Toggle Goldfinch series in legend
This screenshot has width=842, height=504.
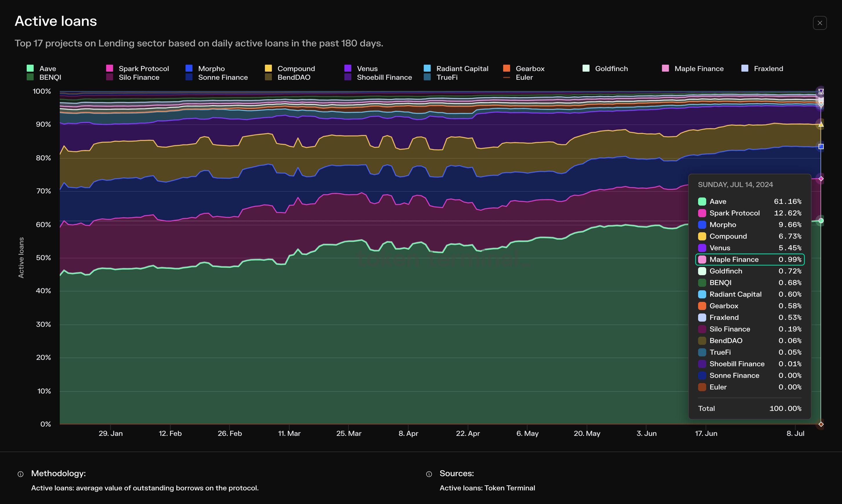(611, 69)
